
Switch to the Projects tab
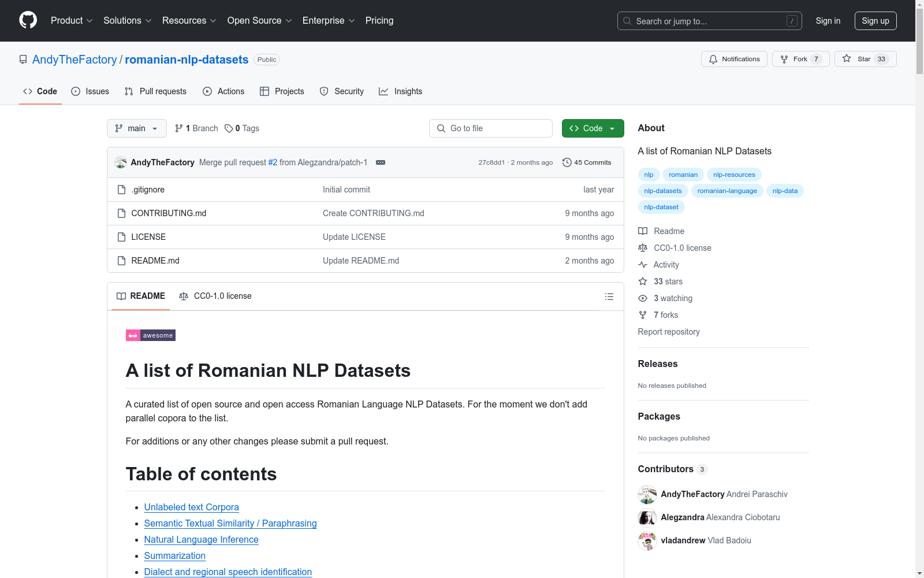click(x=282, y=91)
